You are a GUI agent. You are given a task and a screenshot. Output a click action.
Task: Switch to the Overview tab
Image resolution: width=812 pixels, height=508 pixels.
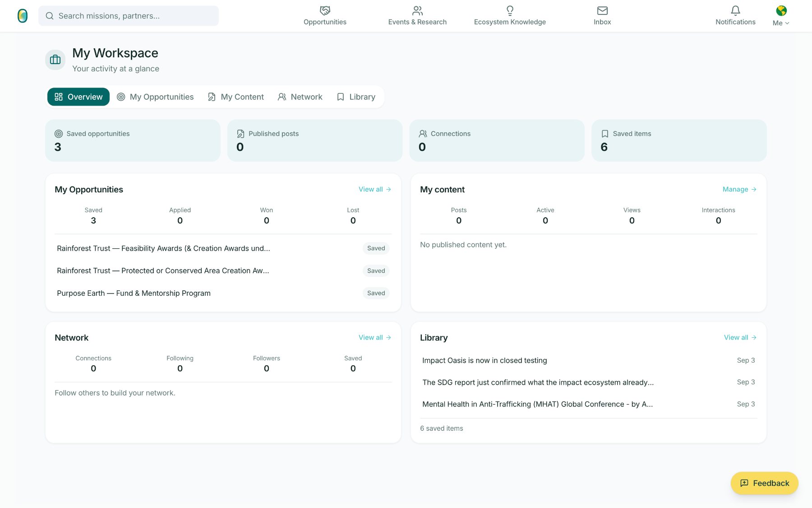(78, 97)
